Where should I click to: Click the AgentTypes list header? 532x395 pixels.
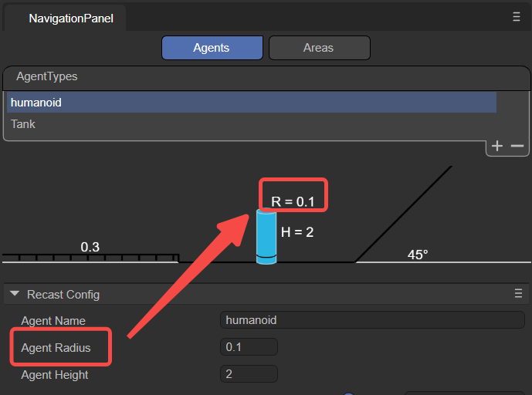point(47,76)
